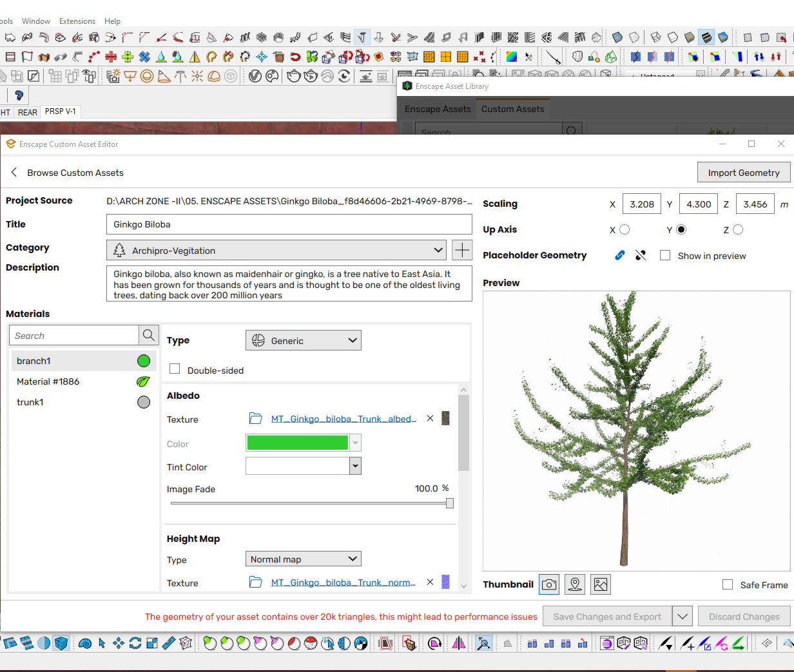794x672 pixels.
Task: Switch to the PRSP V-1 scene tab
Action: (x=61, y=111)
